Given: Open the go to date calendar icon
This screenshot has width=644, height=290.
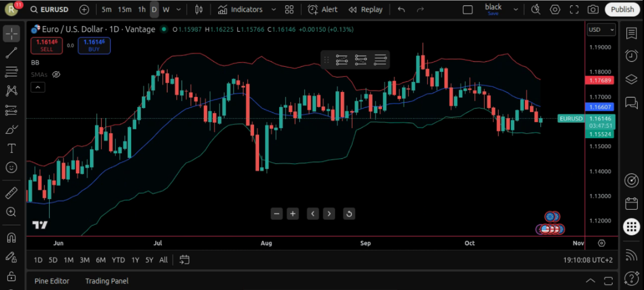Looking at the screenshot, I should tap(185, 260).
